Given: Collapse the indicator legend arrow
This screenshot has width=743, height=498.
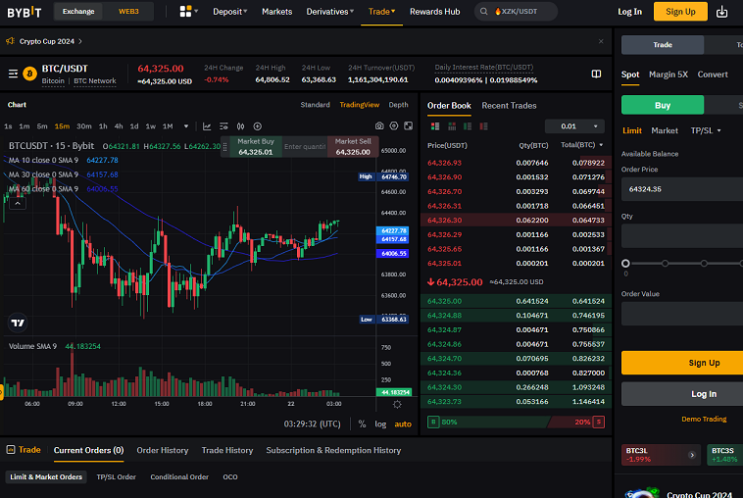Looking at the screenshot, I should click(18, 204).
